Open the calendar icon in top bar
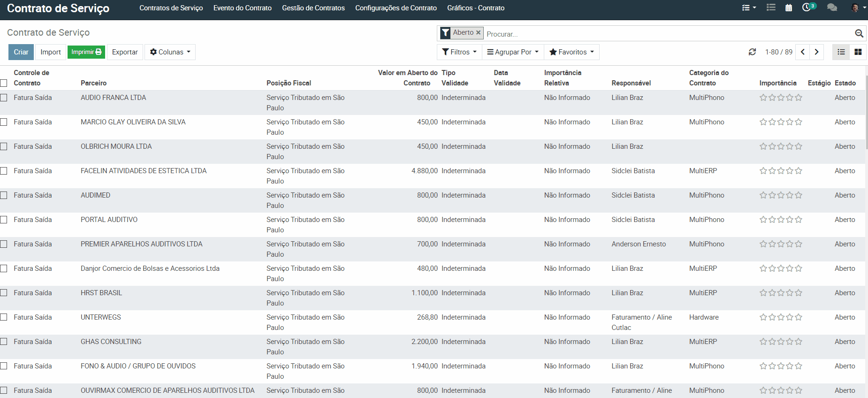The image size is (868, 398). (789, 8)
